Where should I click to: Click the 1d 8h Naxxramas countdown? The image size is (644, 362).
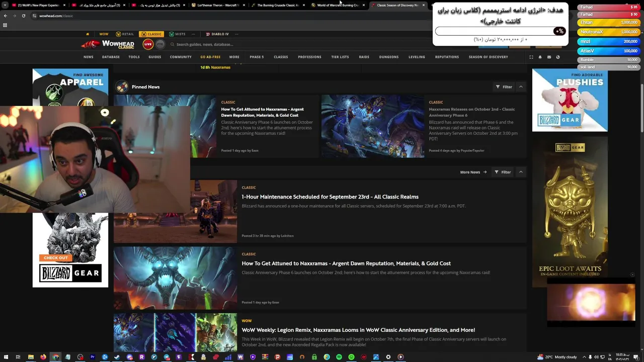pos(215,67)
